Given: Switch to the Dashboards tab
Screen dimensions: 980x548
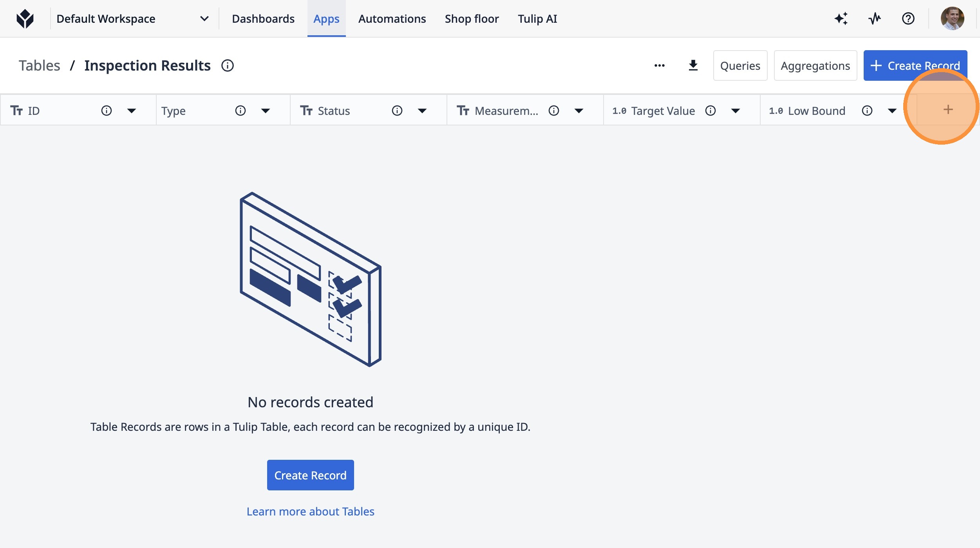Looking at the screenshot, I should coord(263,19).
